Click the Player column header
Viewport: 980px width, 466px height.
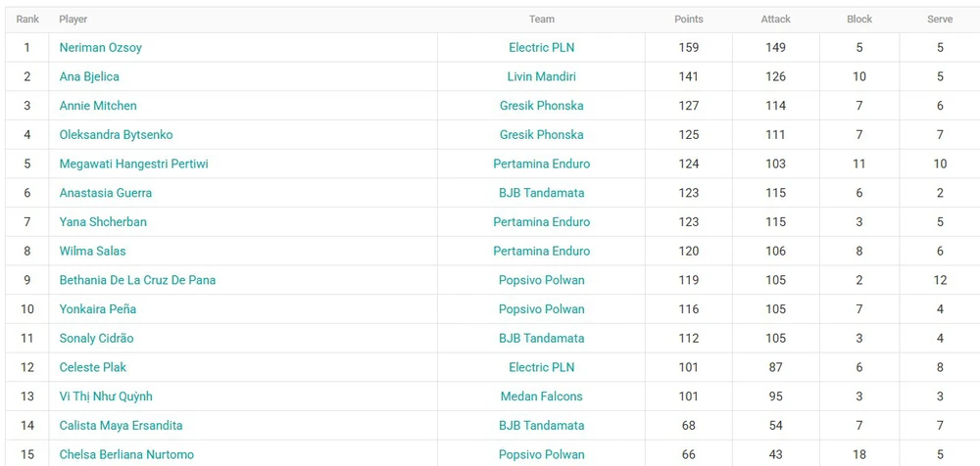(73, 20)
